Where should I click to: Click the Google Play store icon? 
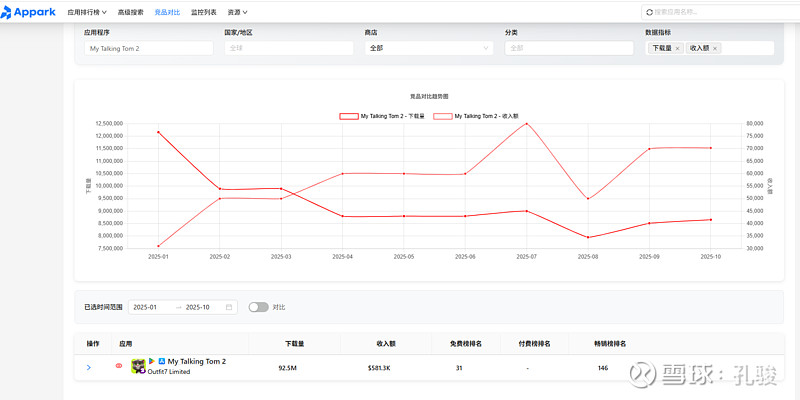pos(152,361)
